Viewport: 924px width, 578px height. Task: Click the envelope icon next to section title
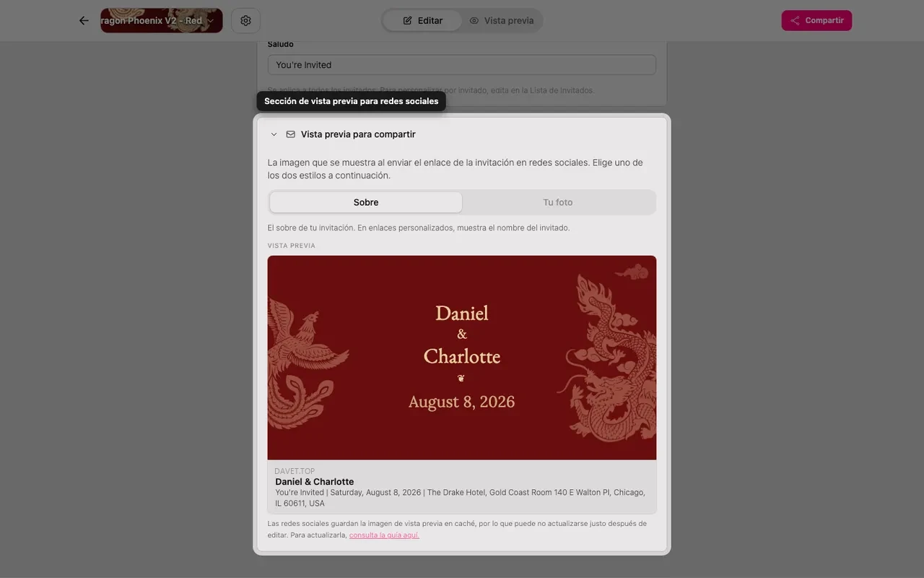(291, 134)
